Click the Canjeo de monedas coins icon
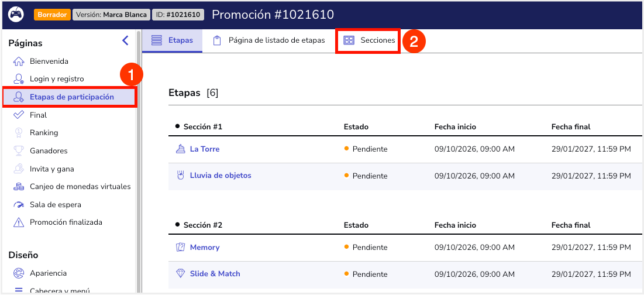Image resolution: width=644 pixels, height=295 pixels. [x=19, y=187]
